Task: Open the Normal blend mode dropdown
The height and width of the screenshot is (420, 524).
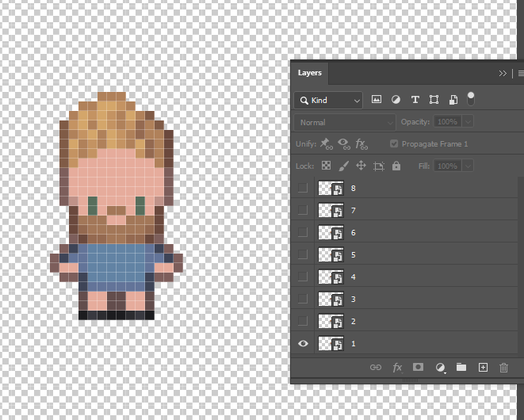Action: coord(345,123)
